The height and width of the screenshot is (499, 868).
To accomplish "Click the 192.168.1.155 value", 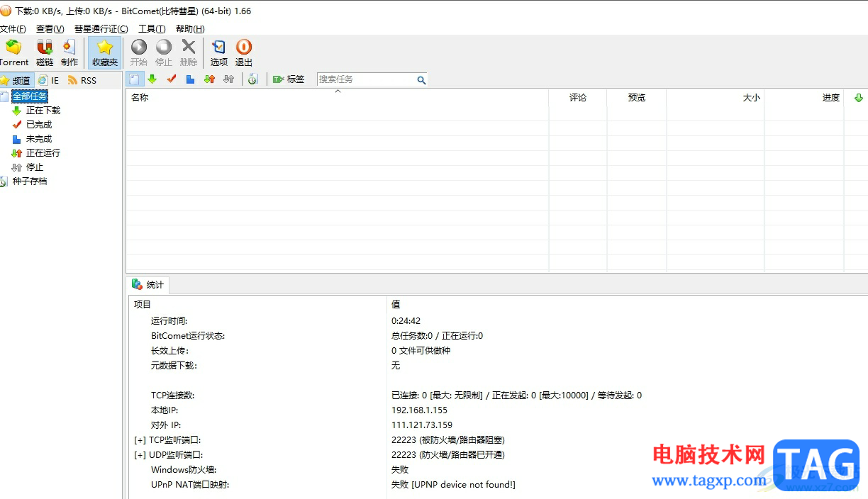I will pos(419,410).
